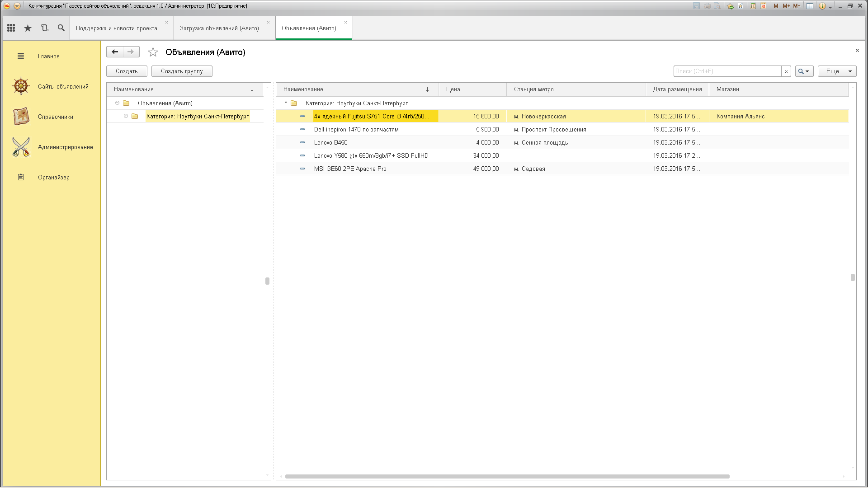Go forward with the right arrow
The height and width of the screenshot is (488, 868).
pos(131,52)
